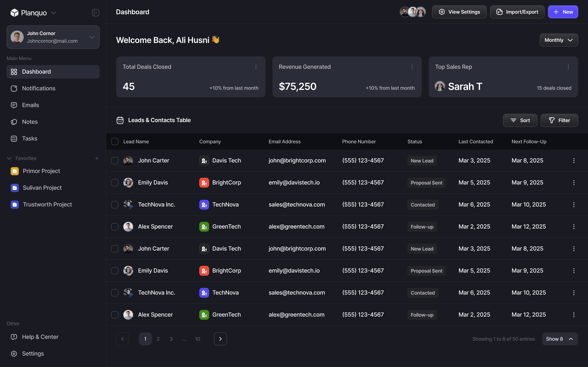Collapse the sidebar using the panel toggle icon
The height and width of the screenshot is (367, 588).
click(95, 13)
